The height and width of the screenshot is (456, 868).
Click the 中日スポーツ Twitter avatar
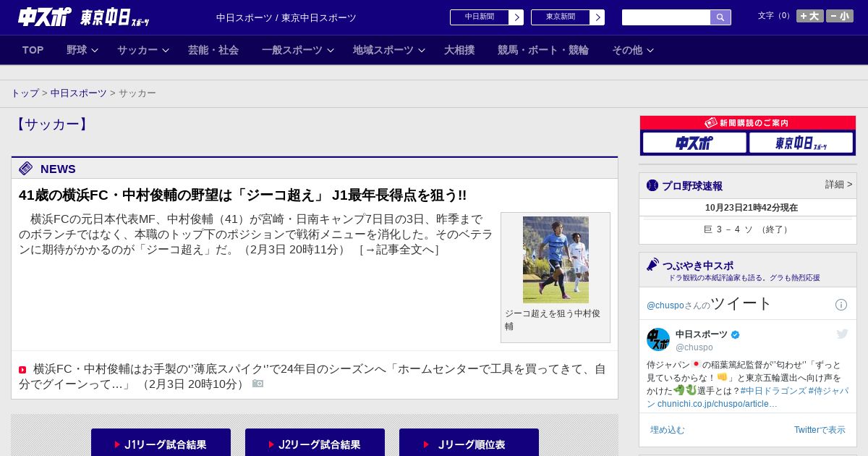pos(658,339)
